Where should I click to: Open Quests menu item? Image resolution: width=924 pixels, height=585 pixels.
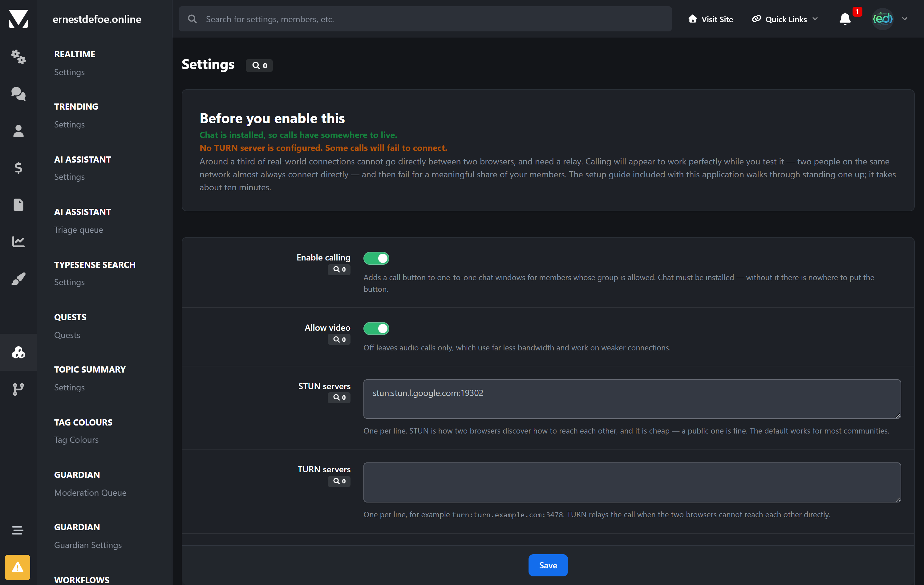click(x=67, y=335)
